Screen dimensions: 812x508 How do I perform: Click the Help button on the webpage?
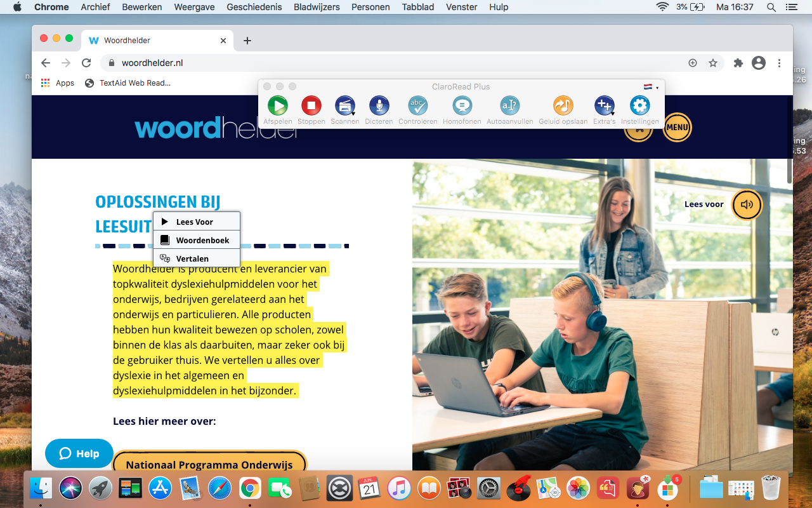(79, 453)
